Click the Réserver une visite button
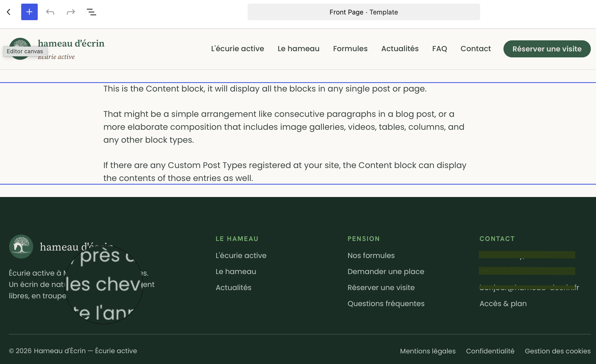Screen dimensions: 596x364 (547, 49)
